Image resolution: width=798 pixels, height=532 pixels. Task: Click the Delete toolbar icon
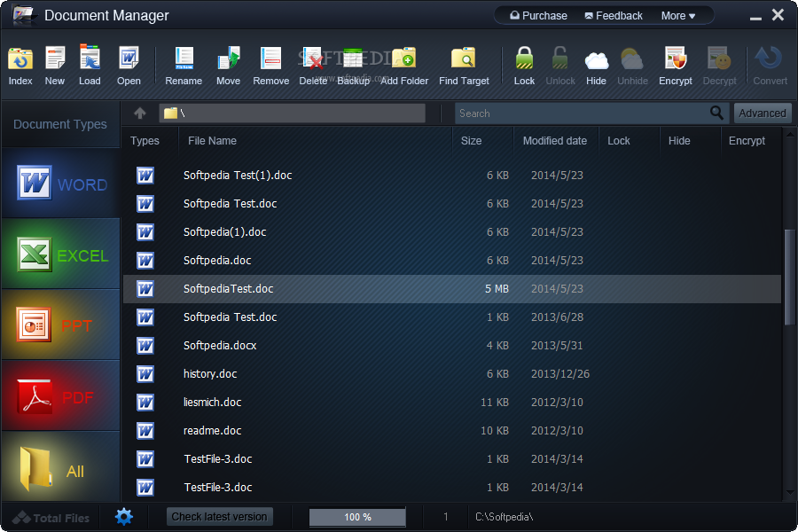(313, 58)
